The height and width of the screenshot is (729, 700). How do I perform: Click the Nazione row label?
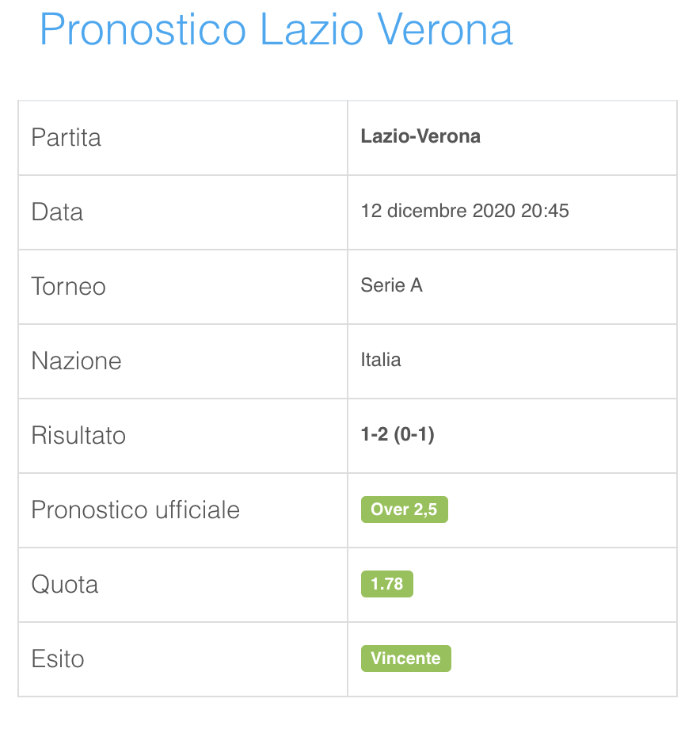(x=76, y=361)
